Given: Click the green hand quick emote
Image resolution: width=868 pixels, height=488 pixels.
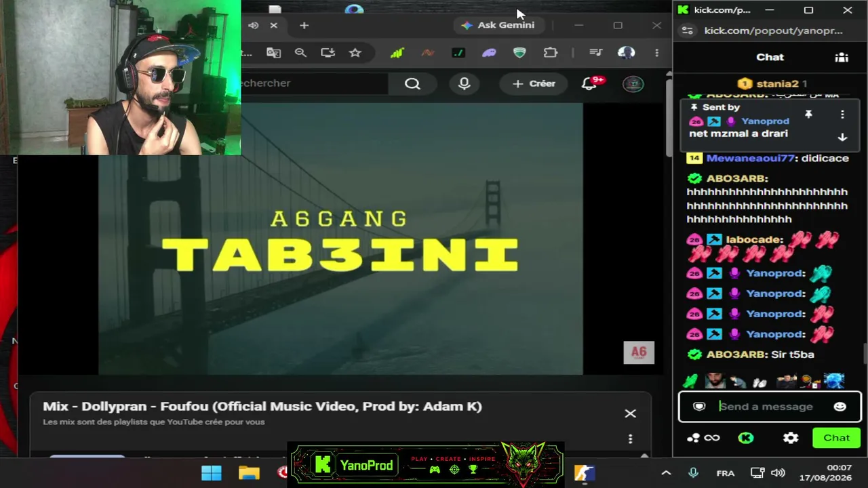Looking at the screenshot, I should 690,382.
